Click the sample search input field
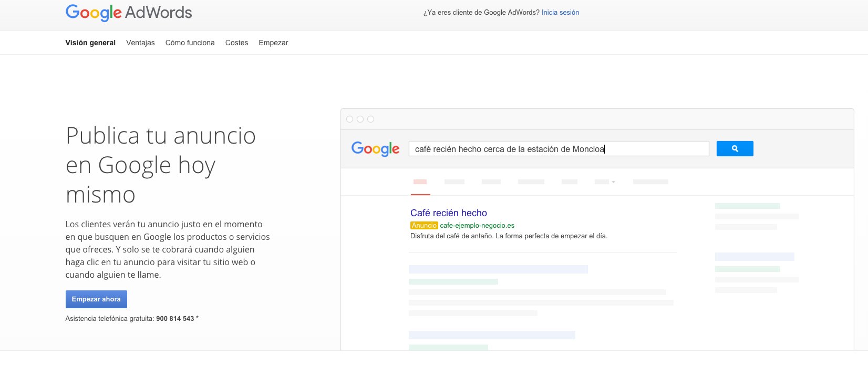The image size is (868, 374). click(559, 149)
